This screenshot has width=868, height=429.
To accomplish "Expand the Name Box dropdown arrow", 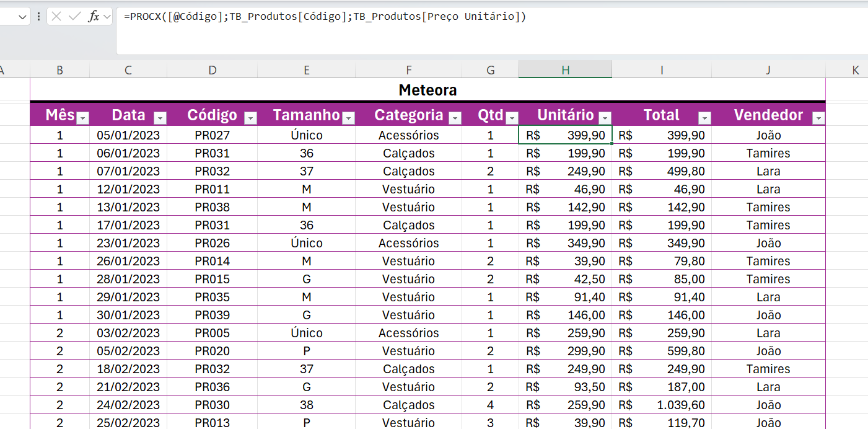I will pos(24,17).
